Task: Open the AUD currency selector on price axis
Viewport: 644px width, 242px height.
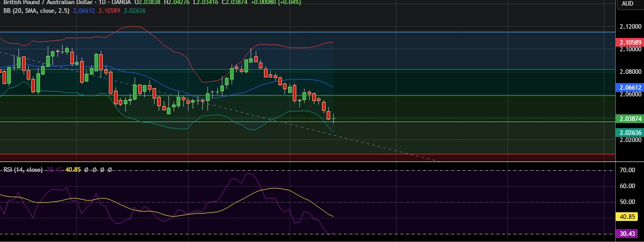Action: (x=628, y=3)
